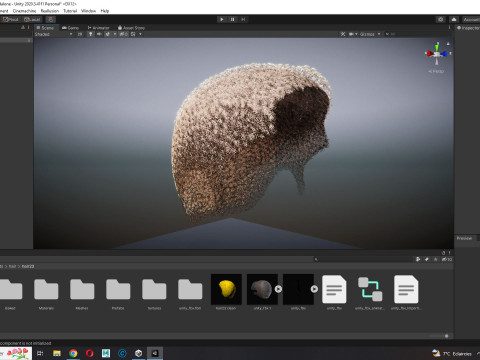Expand the brown hair model sub-assets arrow
480x360 pixels.
[x=278, y=289]
